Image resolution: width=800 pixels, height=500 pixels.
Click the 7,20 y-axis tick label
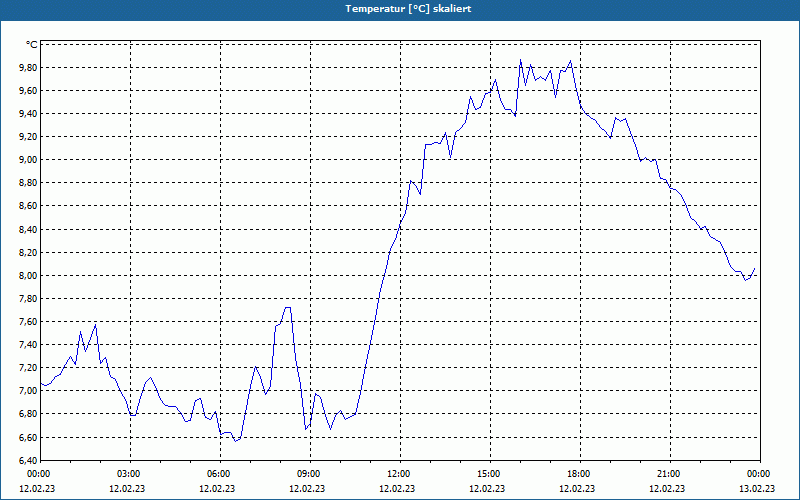(29, 367)
